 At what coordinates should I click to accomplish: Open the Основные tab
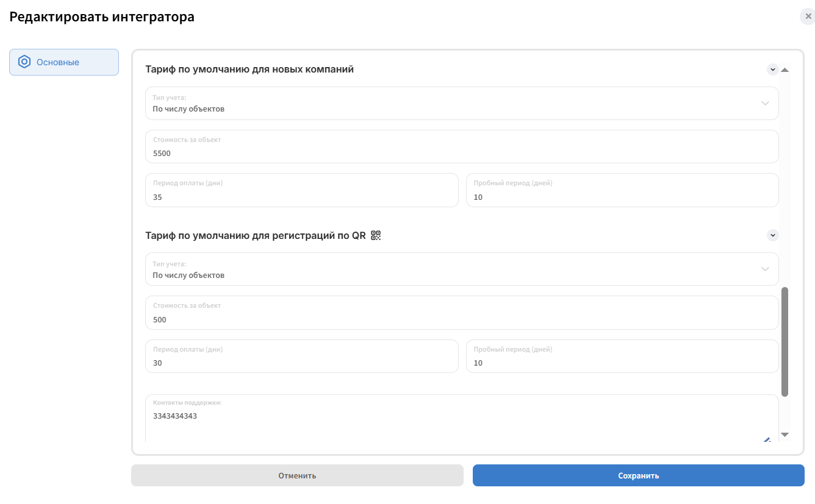tap(64, 62)
